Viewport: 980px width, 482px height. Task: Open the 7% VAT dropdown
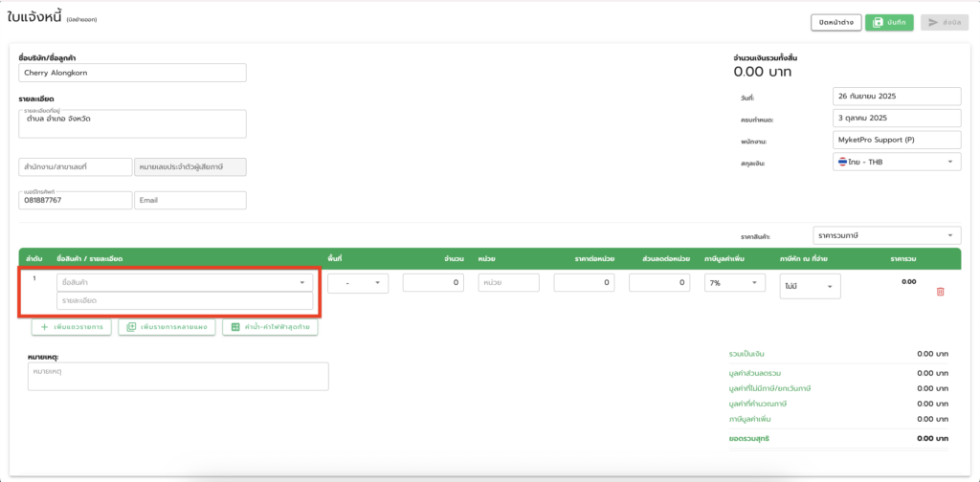click(x=734, y=283)
